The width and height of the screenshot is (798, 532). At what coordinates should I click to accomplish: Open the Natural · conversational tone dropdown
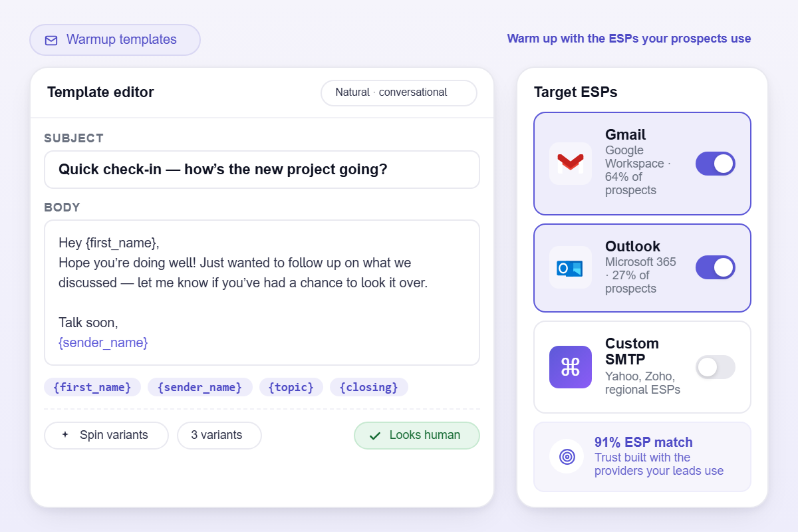click(399, 92)
